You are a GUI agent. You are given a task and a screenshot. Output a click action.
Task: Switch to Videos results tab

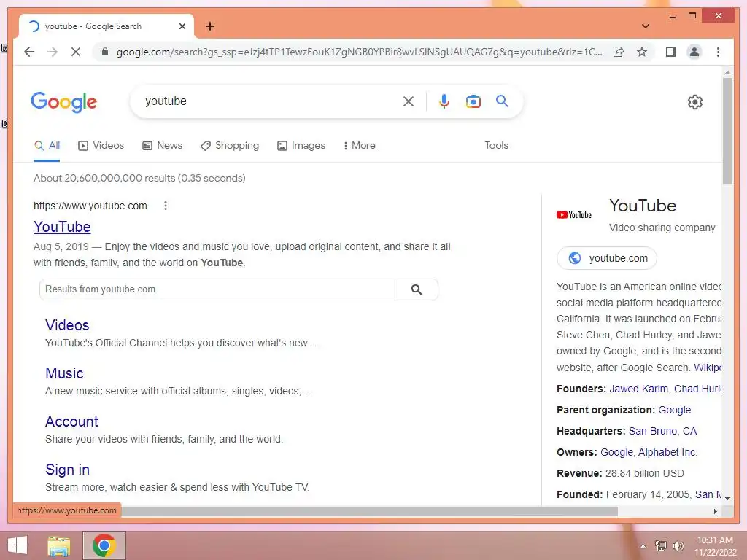pyautogui.click(x=101, y=146)
